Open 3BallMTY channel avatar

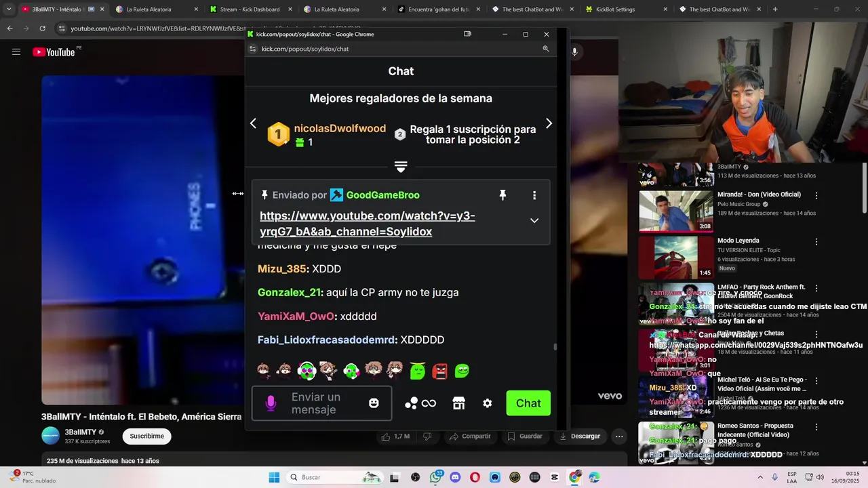(x=50, y=436)
